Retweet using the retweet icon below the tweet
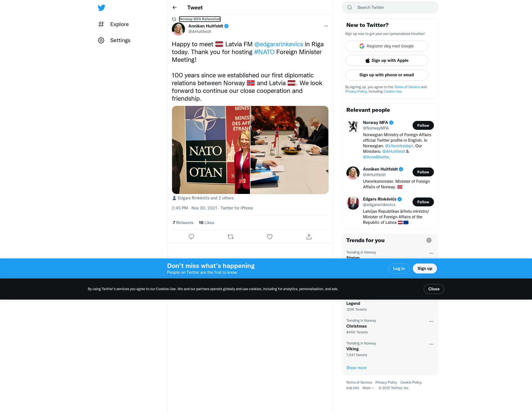The width and height of the screenshot is (532, 413). (x=231, y=237)
